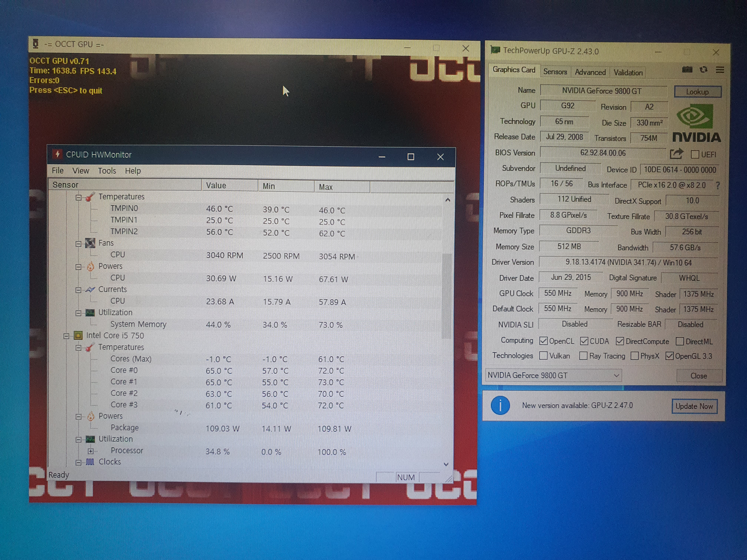
Task: Click the HWMonitor title bar lightning icon
Action: pos(57,154)
